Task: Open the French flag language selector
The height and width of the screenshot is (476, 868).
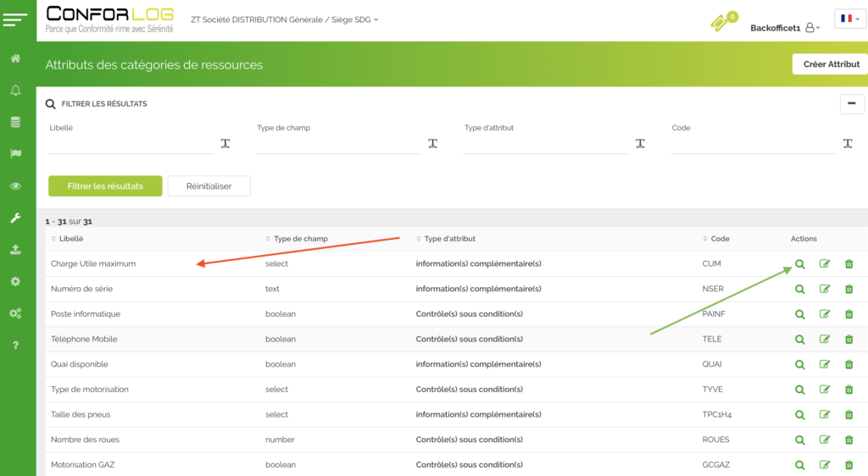Action: pos(849,19)
